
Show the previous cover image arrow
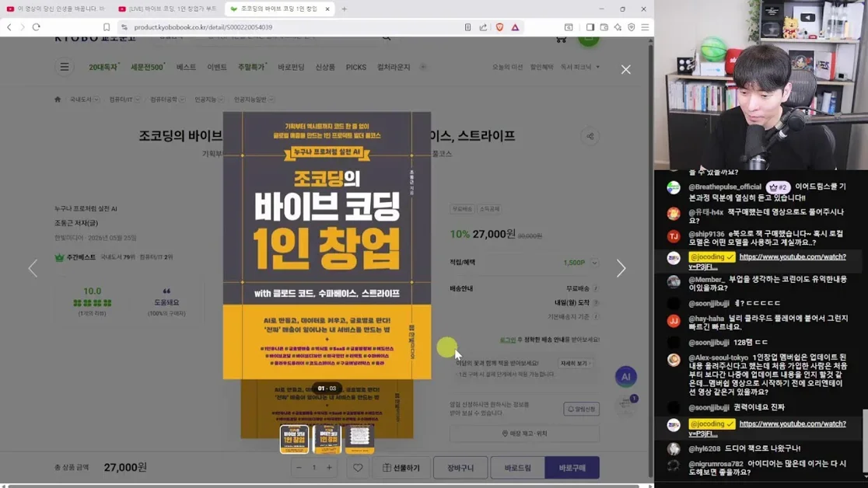tap(33, 268)
